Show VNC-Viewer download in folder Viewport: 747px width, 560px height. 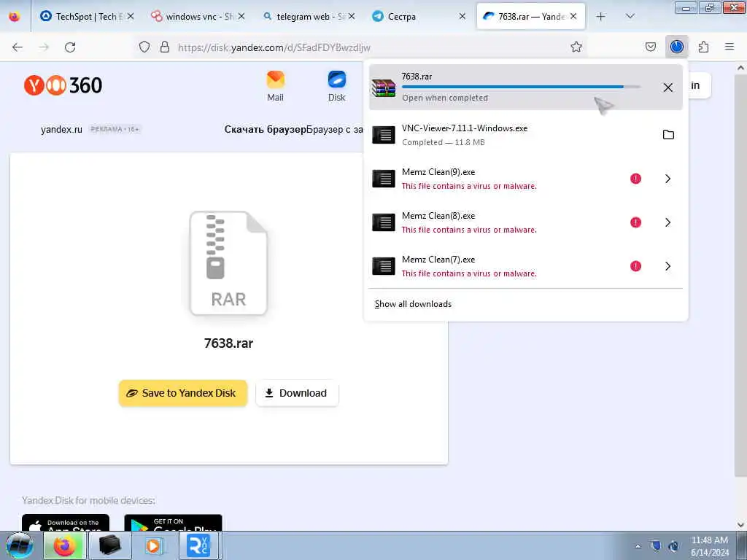click(668, 135)
